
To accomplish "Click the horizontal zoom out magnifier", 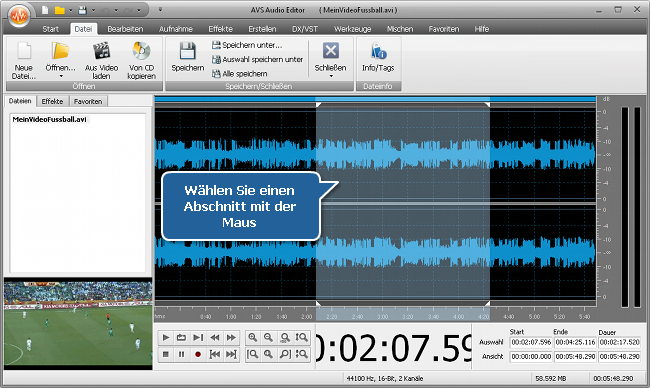I will [269, 337].
